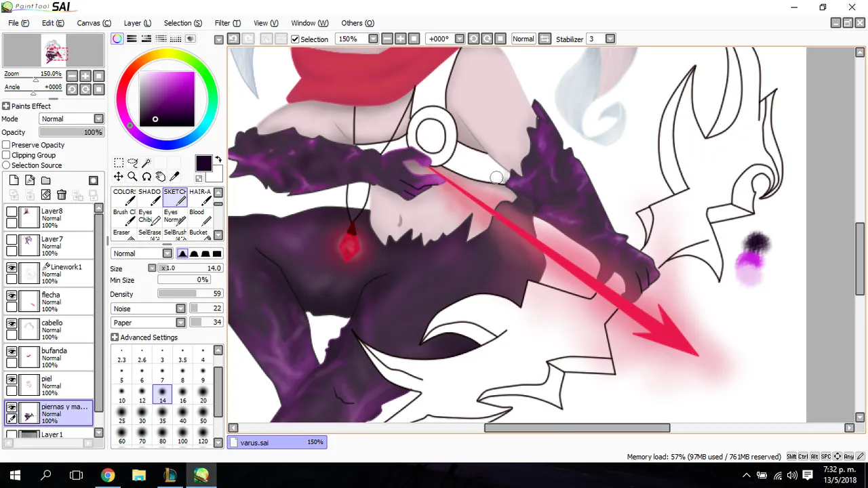Select the Move tool
Viewport: 868px width, 488px height.
point(119,177)
